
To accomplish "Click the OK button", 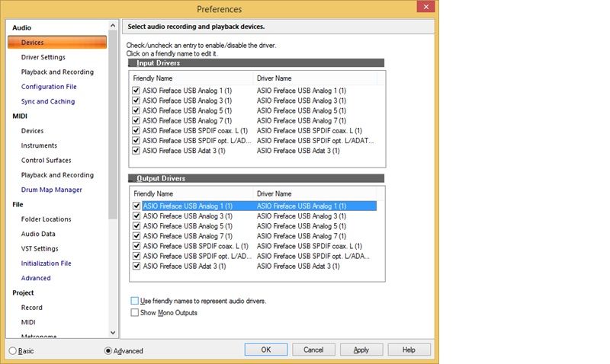I will pos(265,350).
